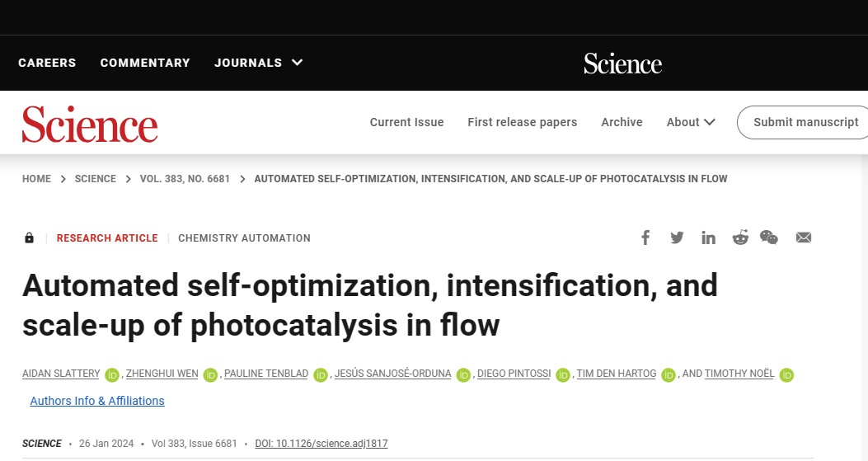Expand the About dropdown menu
The height and width of the screenshot is (461, 868).
click(x=691, y=122)
